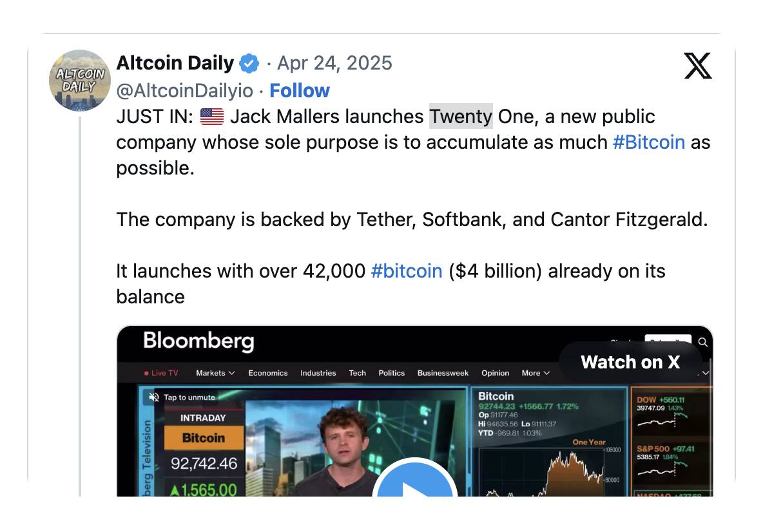This screenshot has height=532, width=763.
Task: Click the Bloomberg logo in video
Action: tap(198, 341)
